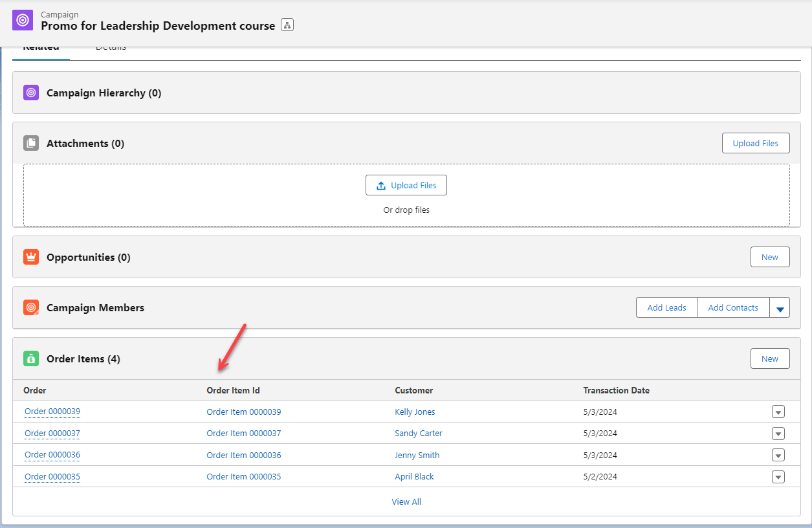This screenshot has width=812, height=528.
Task: Click Add Contacts button
Action: point(732,308)
